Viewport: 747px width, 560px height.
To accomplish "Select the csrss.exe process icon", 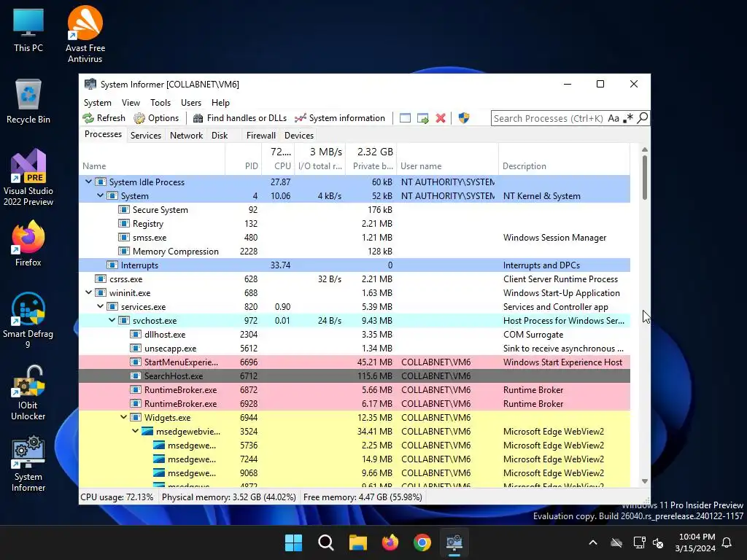I will click(101, 279).
